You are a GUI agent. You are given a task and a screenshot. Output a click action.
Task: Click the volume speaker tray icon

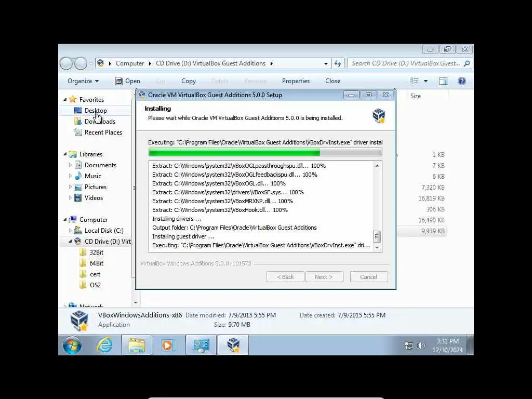[x=421, y=345]
